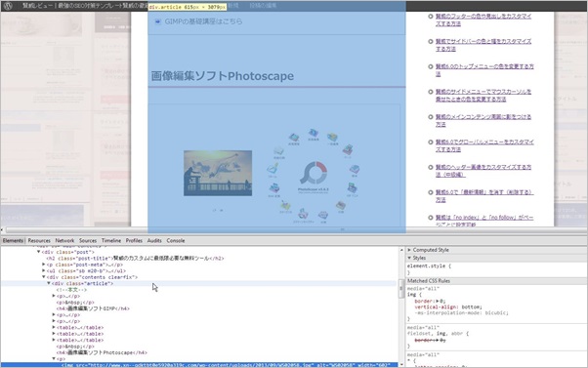Screen dimensions: 588x368
Task: Open the Network tab
Action: 64,240
